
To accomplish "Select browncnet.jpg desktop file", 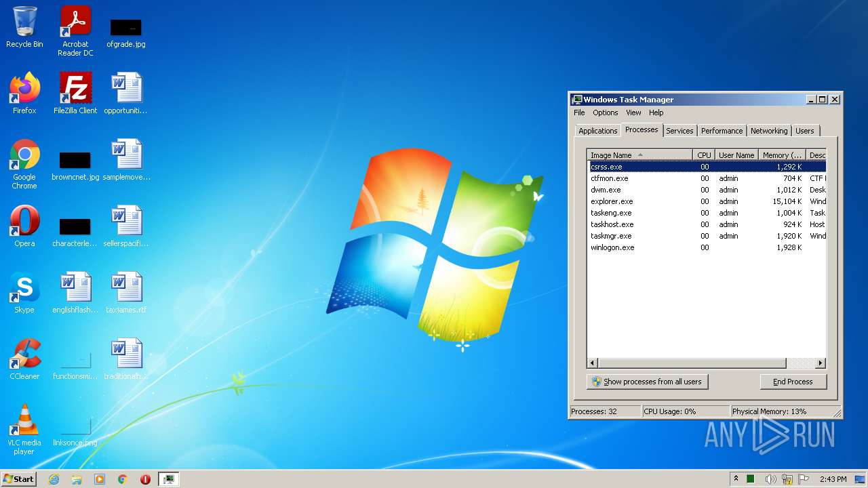I will pos(75,165).
